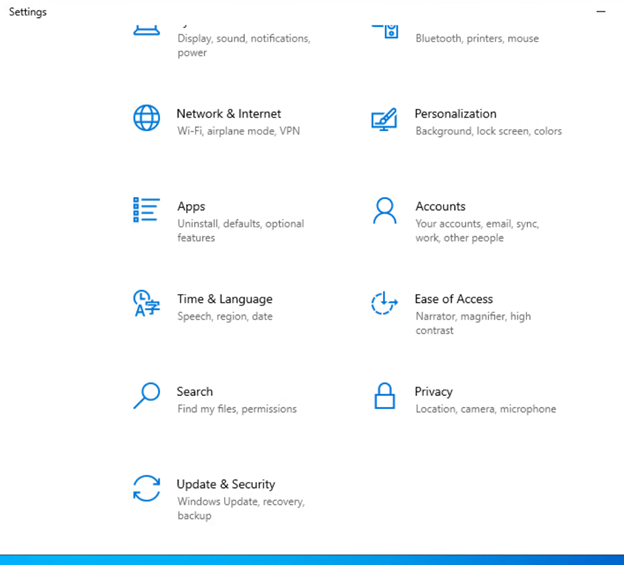The width and height of the screenshot is (624, 565).
Task: Click the Personalization paintbrush-and-monitor icon
Action: point(384,120)
